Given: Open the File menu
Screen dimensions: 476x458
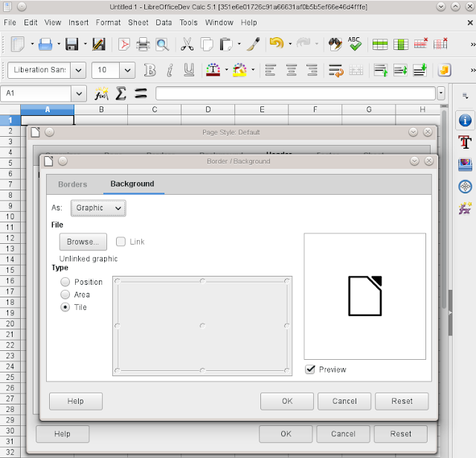Looking at the screenshot, I should (10, 23).
